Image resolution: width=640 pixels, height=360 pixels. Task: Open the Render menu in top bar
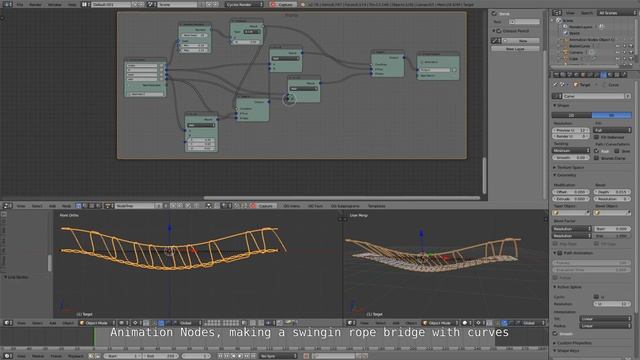pos(35,4)
